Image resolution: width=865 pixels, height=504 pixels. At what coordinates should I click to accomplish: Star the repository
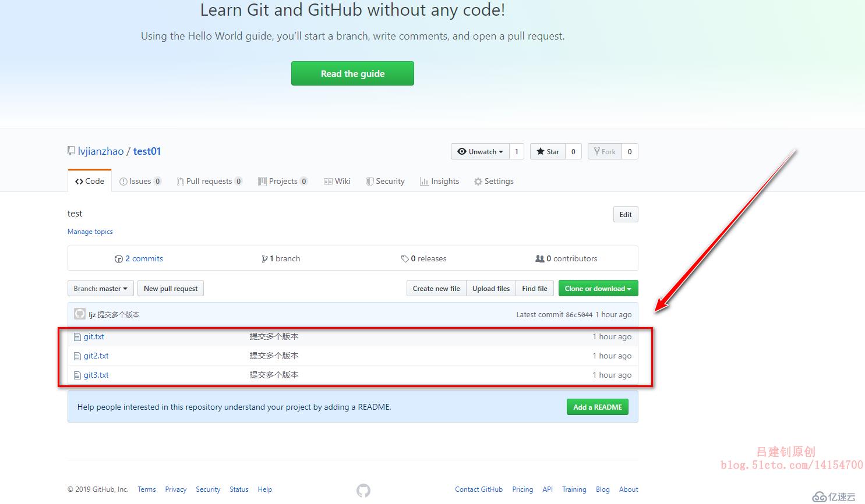548,151
